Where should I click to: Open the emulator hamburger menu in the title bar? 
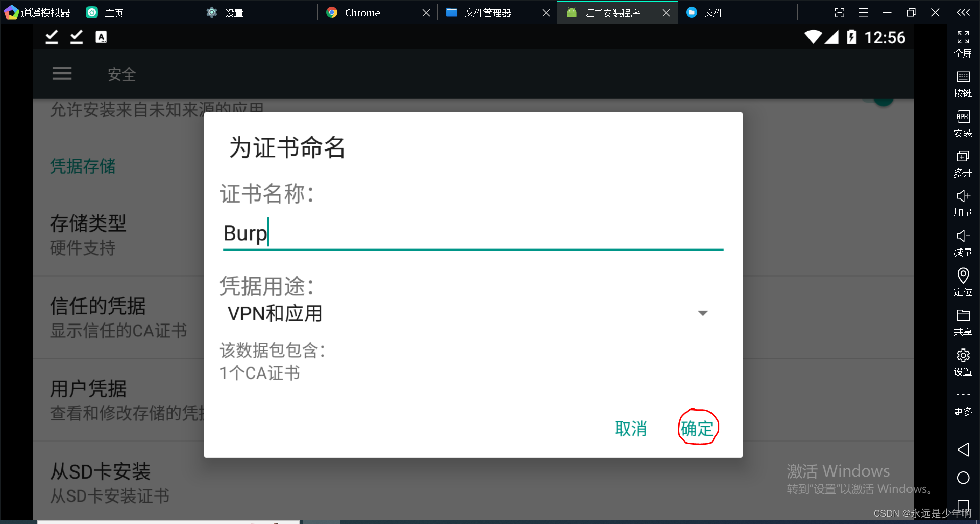click(x=864, y=12)
